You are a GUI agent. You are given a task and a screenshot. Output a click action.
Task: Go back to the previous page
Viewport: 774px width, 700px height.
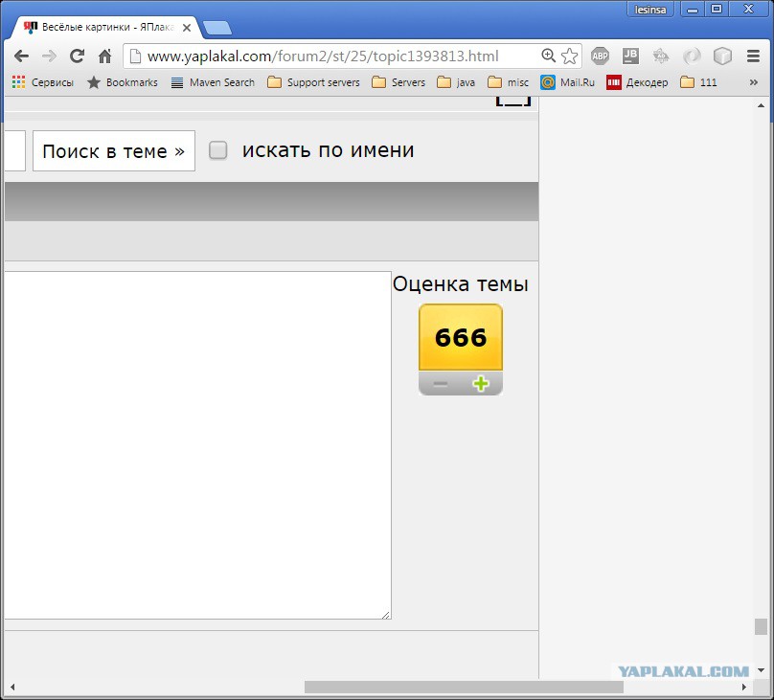[x=21, y=56]
